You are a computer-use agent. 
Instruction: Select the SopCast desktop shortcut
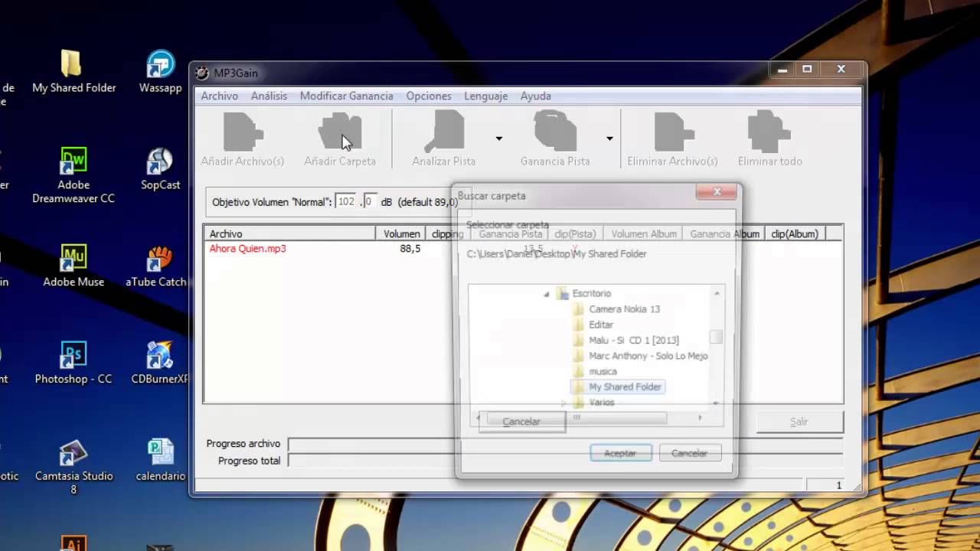click(x=160, y=169)
